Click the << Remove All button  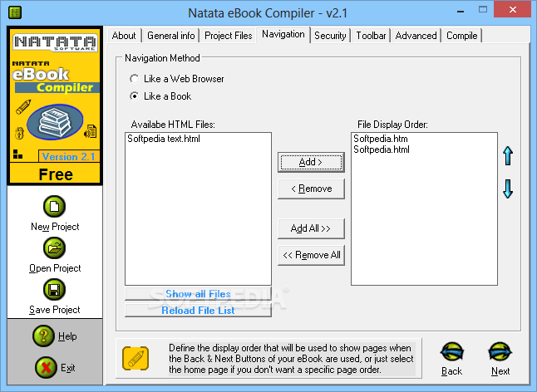[311, 255]
